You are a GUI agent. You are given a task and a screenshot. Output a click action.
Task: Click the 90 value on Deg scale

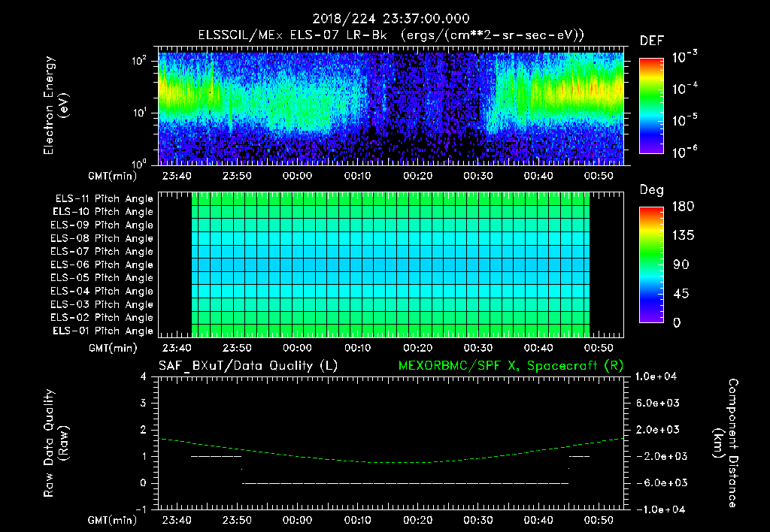click(x=681, y=264)
